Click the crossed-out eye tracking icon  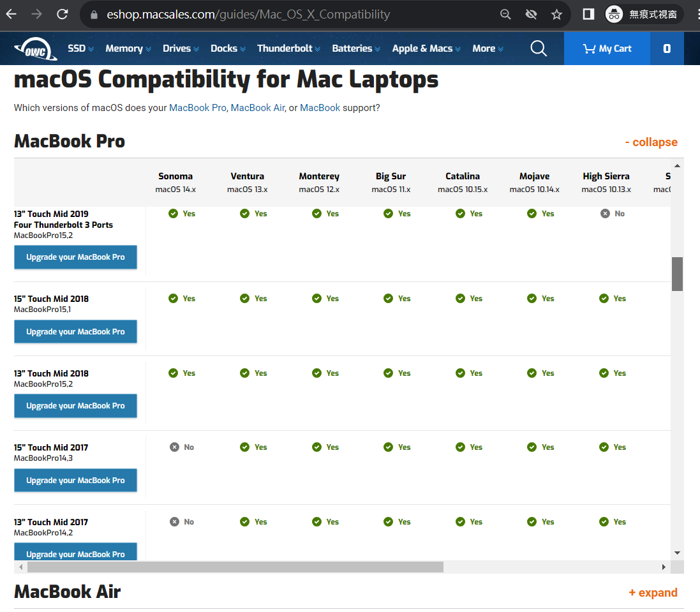(531, 14)
